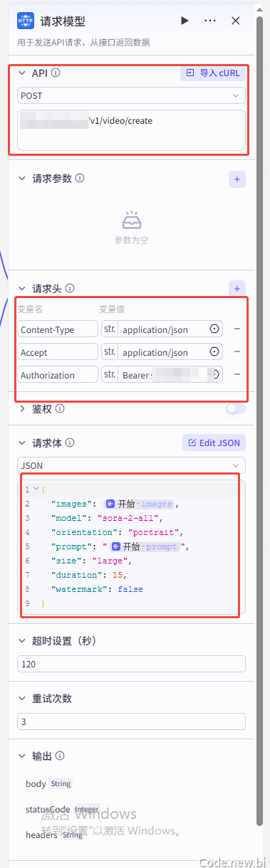Viewport: 270px width, 868px height.
Task: Change the Accept row str. type selector
Action: tap(110, 351)
